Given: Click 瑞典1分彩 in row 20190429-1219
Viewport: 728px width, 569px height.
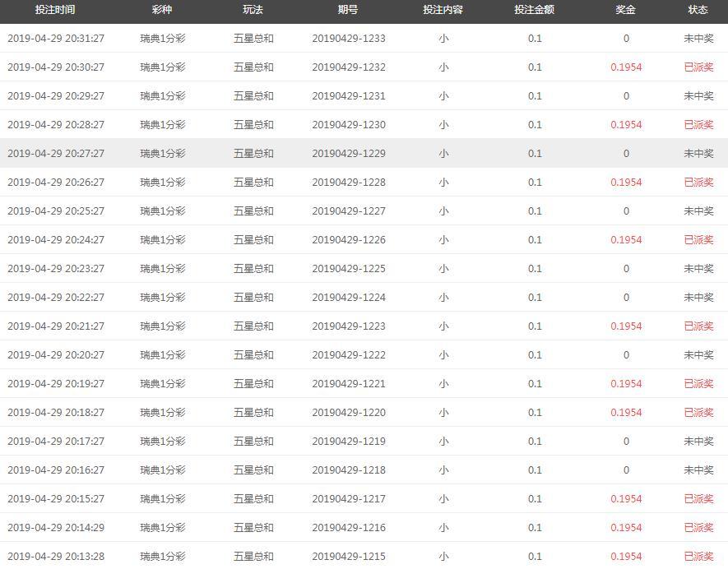Looking at the screenshot, I should (163, 442).
